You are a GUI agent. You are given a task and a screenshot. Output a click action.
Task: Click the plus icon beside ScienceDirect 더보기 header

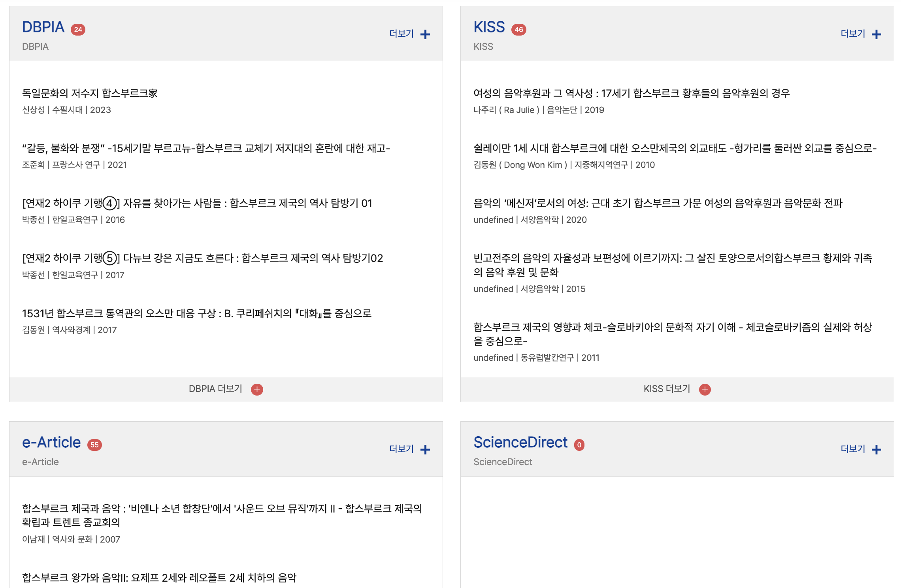point(876,450)
